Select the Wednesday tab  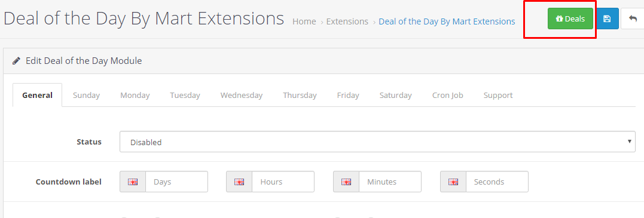pyautogui.click(x=242, y=95)
